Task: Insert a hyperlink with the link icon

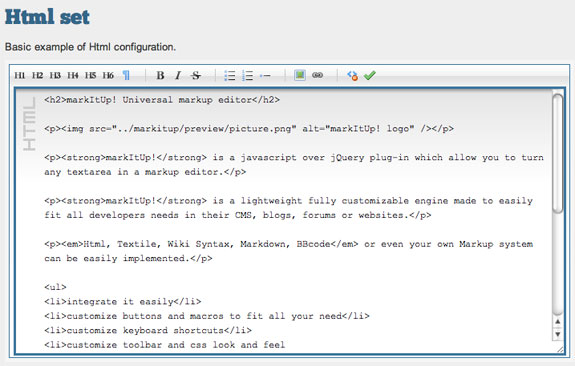Action: pos(317,75)
